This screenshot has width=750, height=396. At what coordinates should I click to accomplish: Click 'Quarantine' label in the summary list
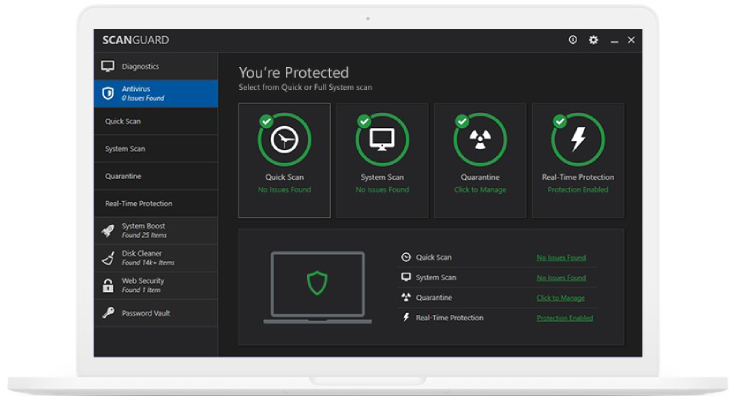click(x=433, y=297)
